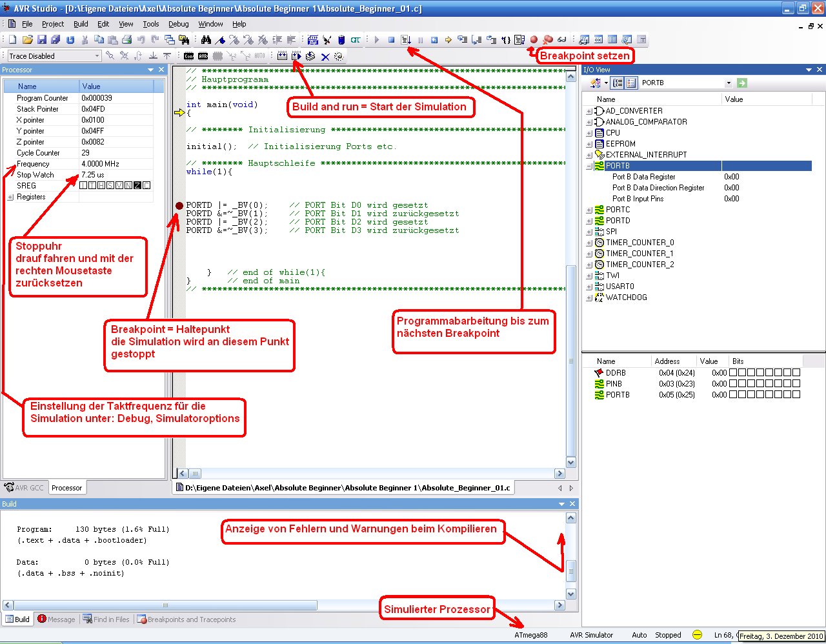Click the Build output scroll up arrow
The height and width of the screenshot is (644, 826).
(x=570, y=518)
